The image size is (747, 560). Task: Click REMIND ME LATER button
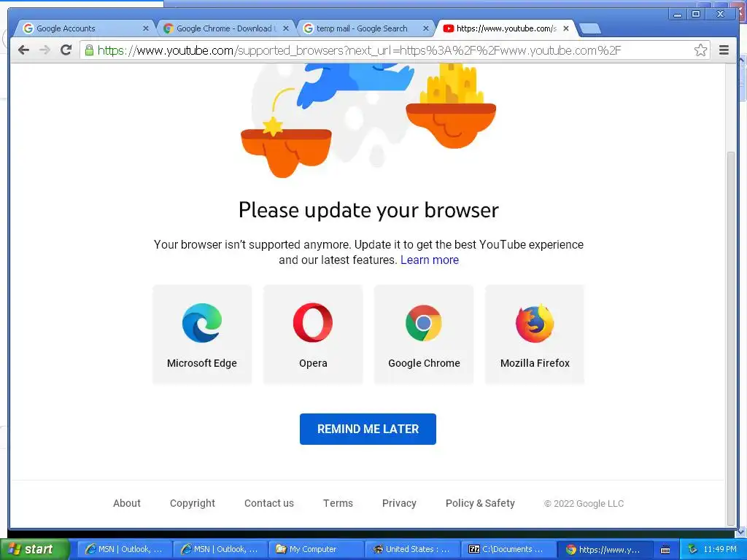368,429
